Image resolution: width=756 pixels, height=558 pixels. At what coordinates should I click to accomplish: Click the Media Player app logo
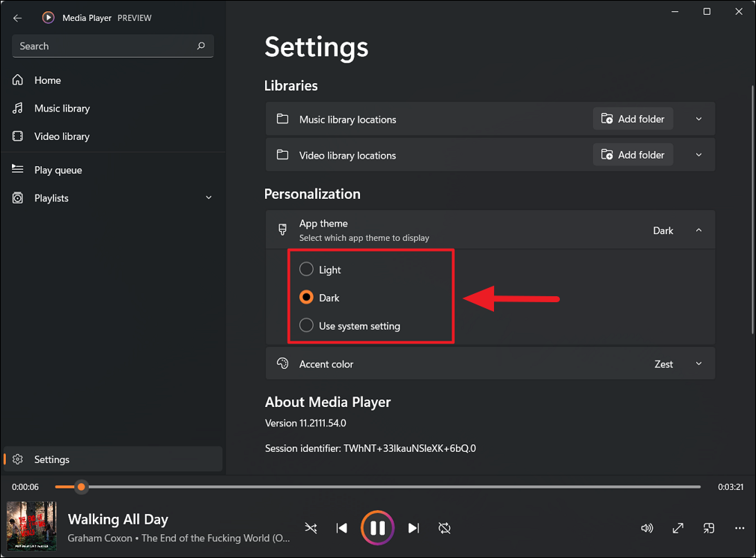(48, 18)
